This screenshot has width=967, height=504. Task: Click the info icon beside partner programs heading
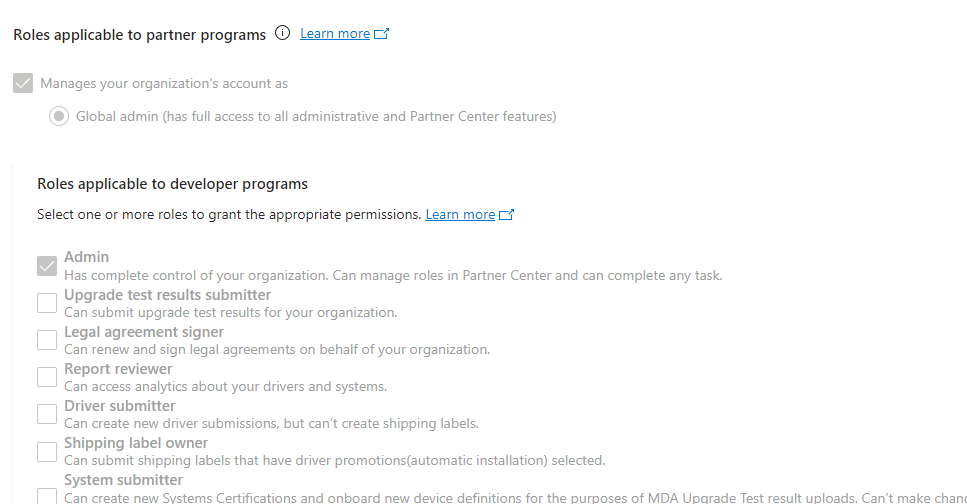282,33
